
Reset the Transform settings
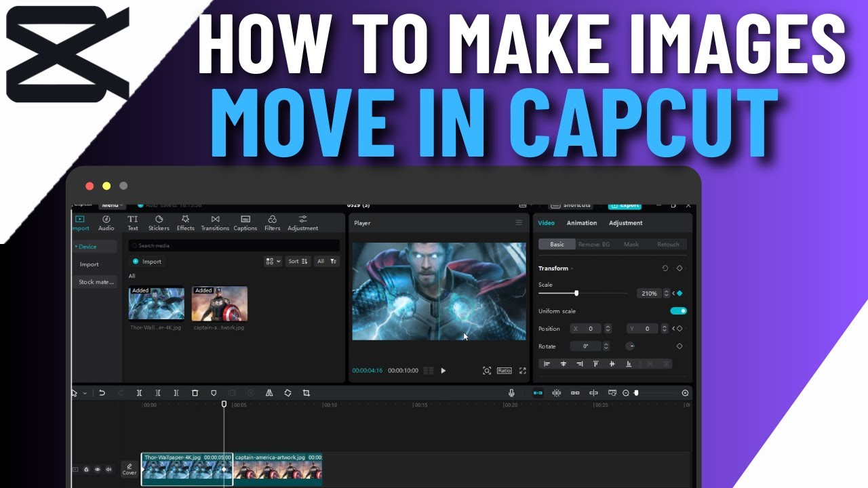tap(665, 268)
